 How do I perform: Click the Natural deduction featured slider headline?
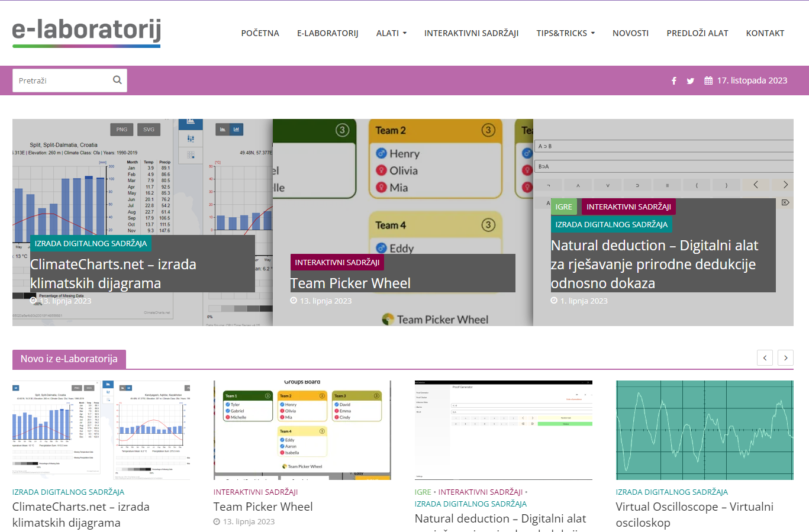click(x=655, y=264)
